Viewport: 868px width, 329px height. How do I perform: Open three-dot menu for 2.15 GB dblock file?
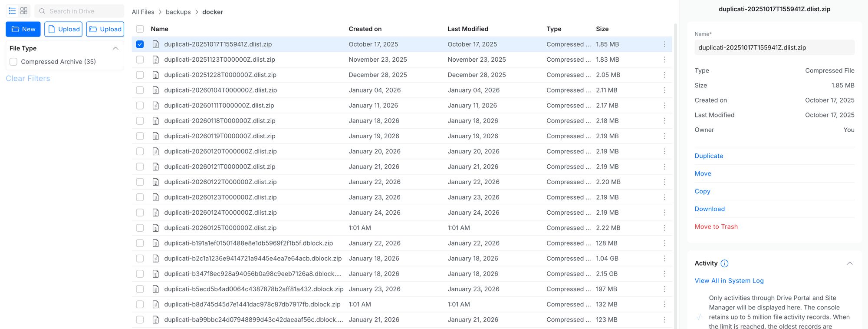pos(664,274)
